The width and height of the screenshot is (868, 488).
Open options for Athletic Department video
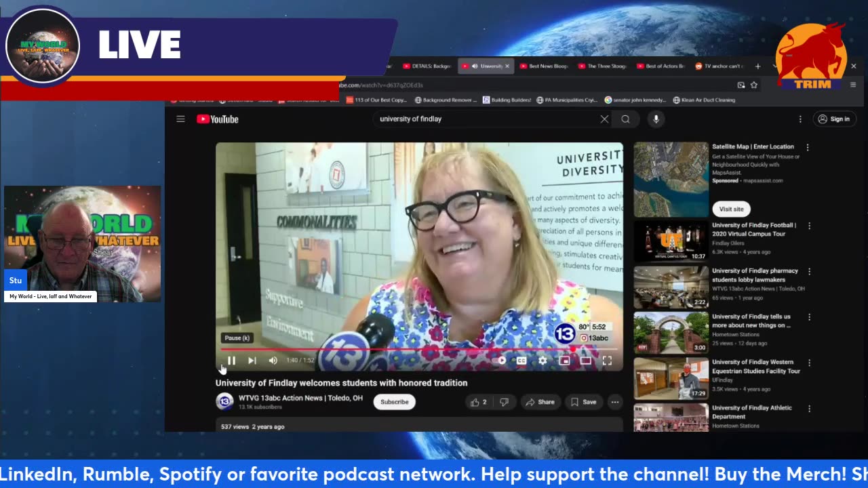click(809, 408)
